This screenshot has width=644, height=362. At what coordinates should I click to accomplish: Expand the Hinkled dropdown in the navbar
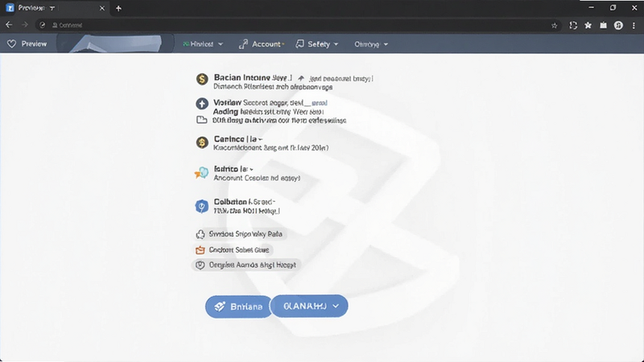tap(221, 44)
